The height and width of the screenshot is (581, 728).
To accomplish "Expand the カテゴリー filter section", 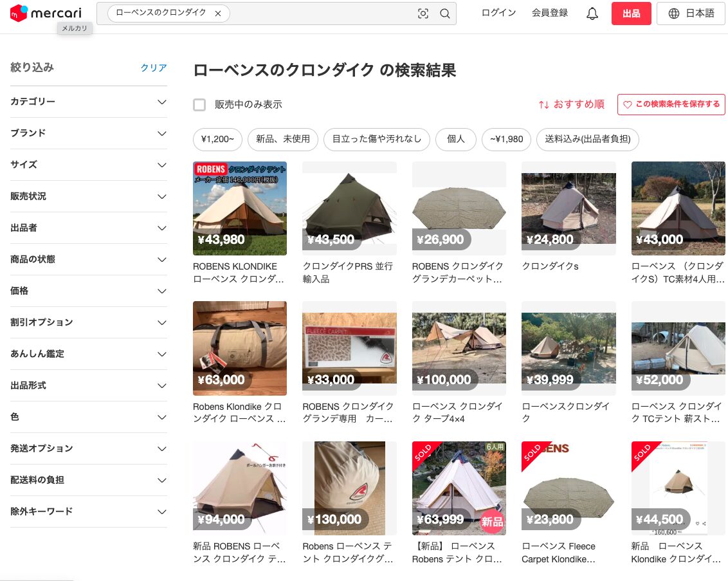I will click(89, 102).
